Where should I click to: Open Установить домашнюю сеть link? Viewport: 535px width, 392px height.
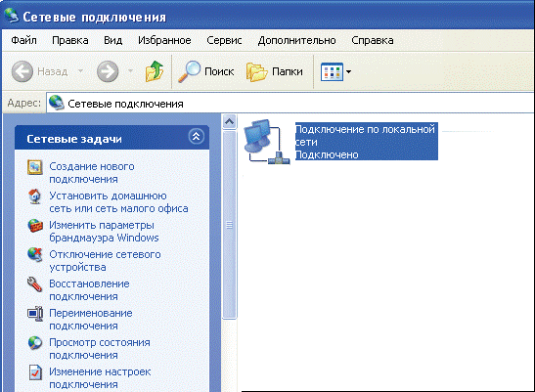click(118, 202)
